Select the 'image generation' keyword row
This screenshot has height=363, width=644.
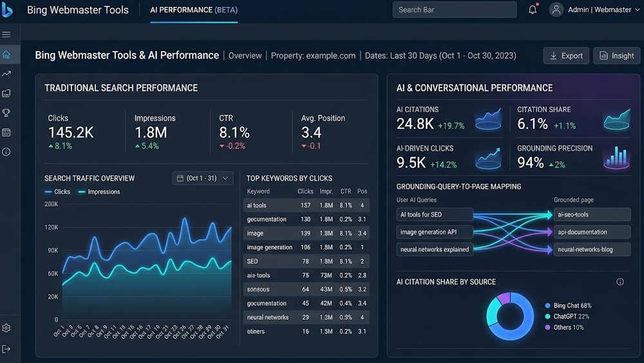point(307,247)
